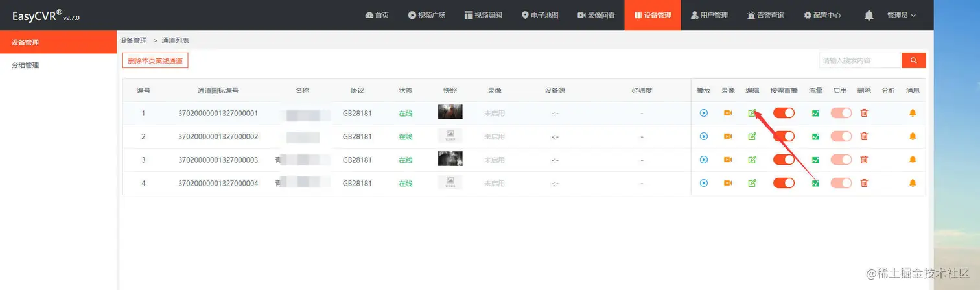Toggle on-demand live switch for row 3
Screen dimensions: 980x290
pos(784,160)
